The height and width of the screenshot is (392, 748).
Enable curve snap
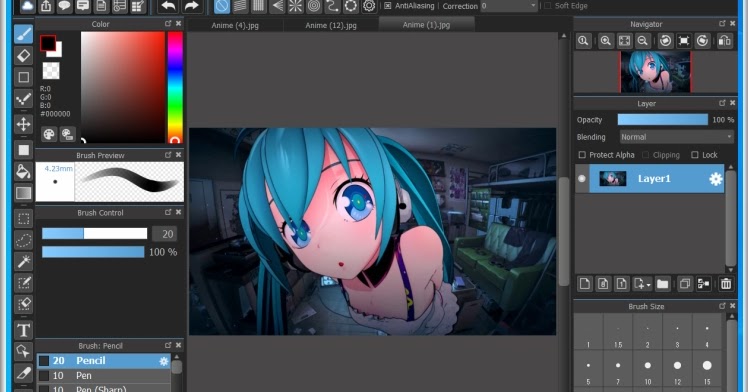(x=332, y=6)
